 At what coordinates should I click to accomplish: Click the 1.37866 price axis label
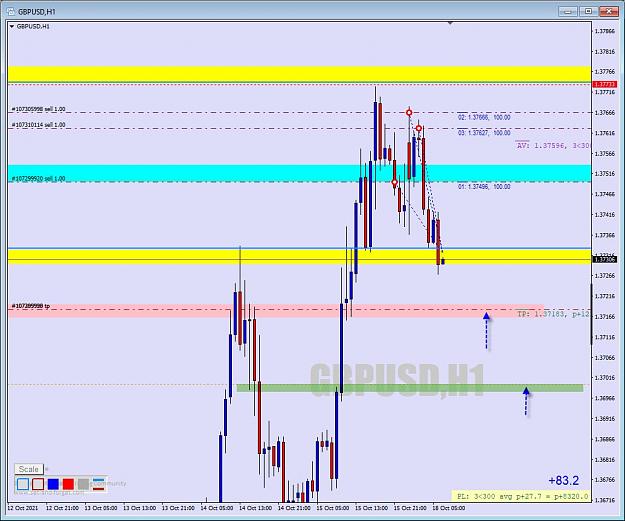605,31
